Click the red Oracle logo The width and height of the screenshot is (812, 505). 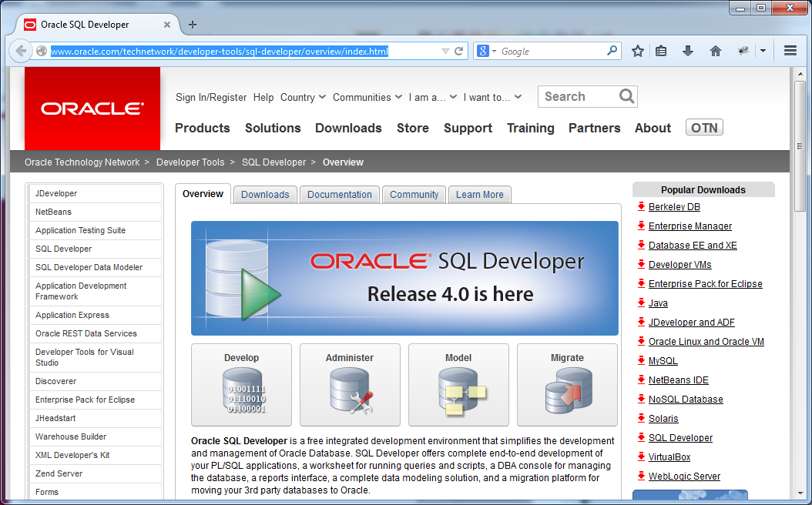[x=92, y=109]
